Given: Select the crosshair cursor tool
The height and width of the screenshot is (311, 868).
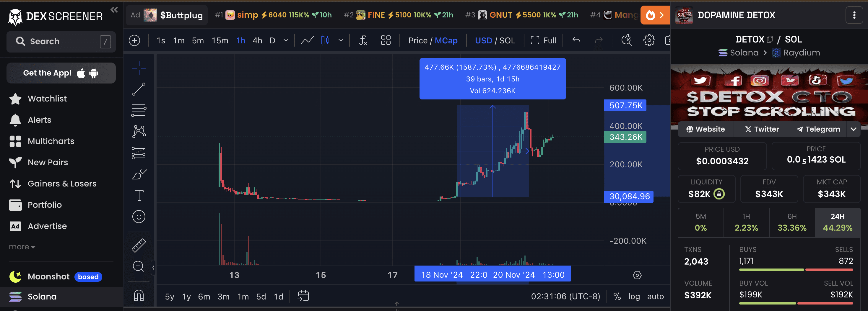Looking at the screenshot, I should coord(139,68).
